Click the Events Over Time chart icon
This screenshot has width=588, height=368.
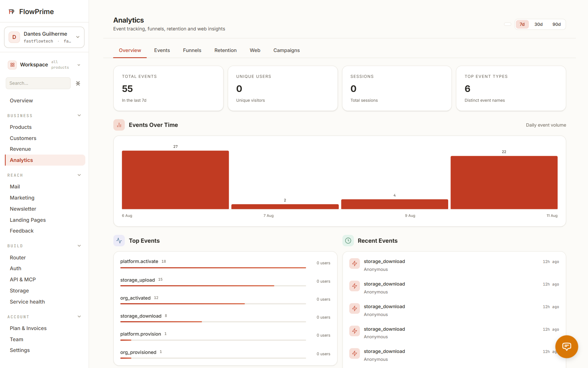pyautogui.click(x=119, y=125)
